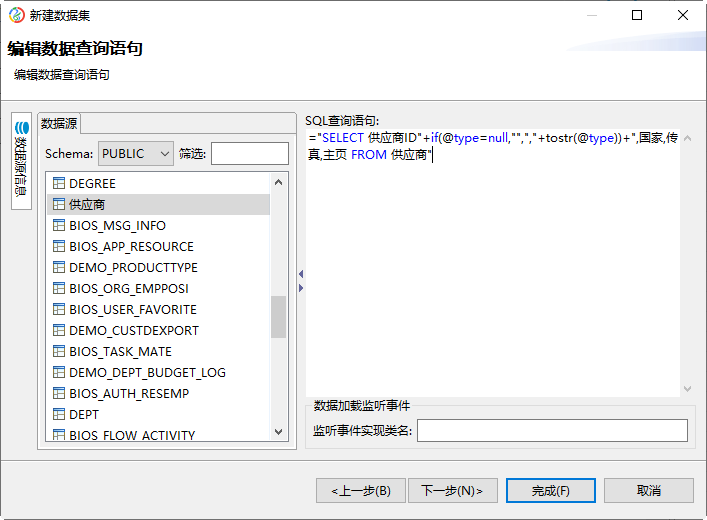The width and height of the screenshot is (707, 520).
Task: Go to next step with 下一步(N)>
Action: coord(452,491)
